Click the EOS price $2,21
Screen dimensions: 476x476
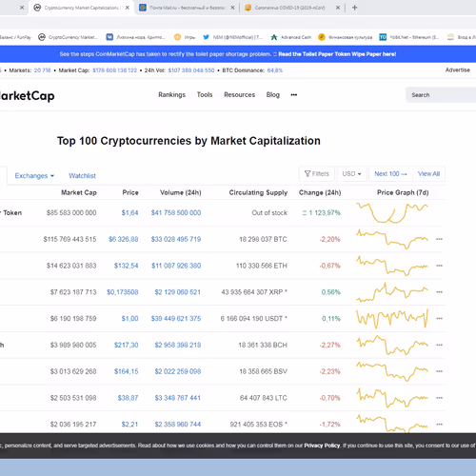(x=129, y=425)
